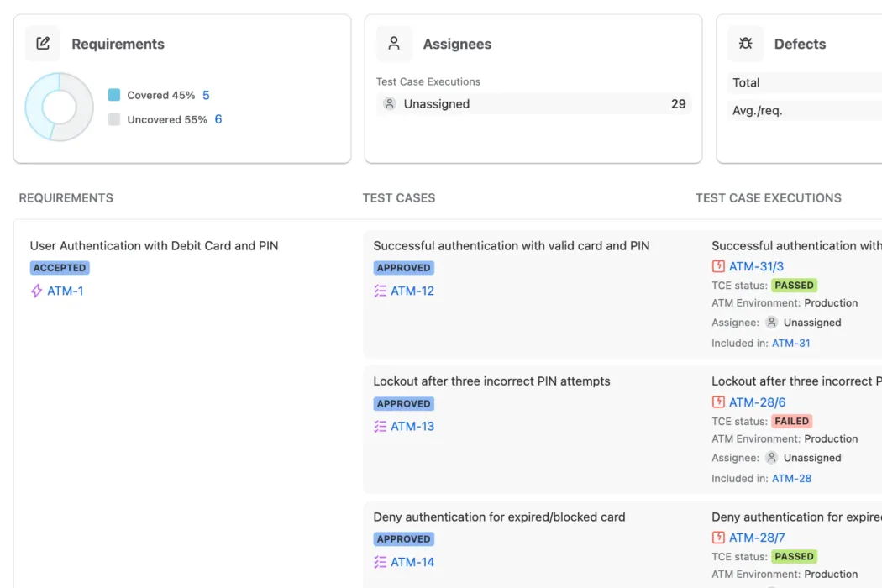
Task: Click the checklist icon beside ATM-13
Action: [380, 427]
